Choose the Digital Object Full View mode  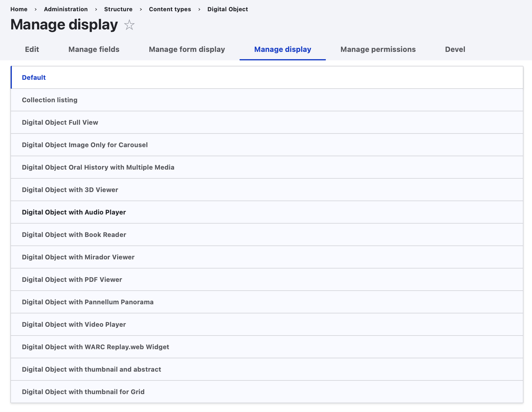(60, 123)
